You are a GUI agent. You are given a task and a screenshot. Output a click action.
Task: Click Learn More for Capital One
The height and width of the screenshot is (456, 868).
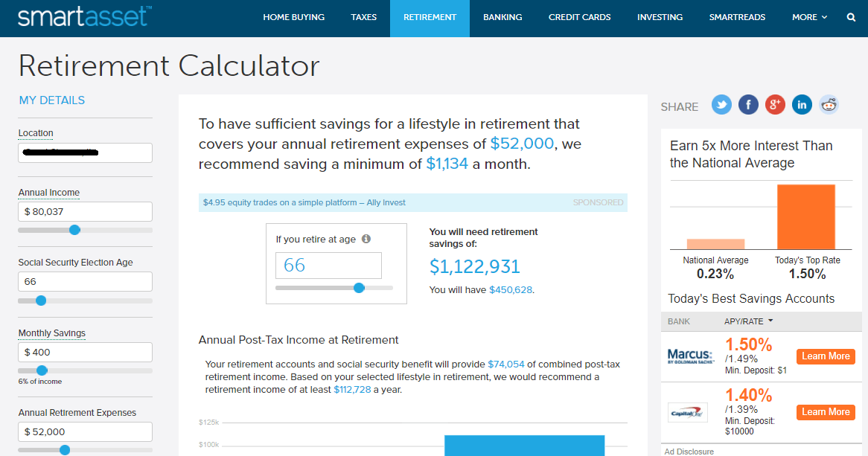826,412
